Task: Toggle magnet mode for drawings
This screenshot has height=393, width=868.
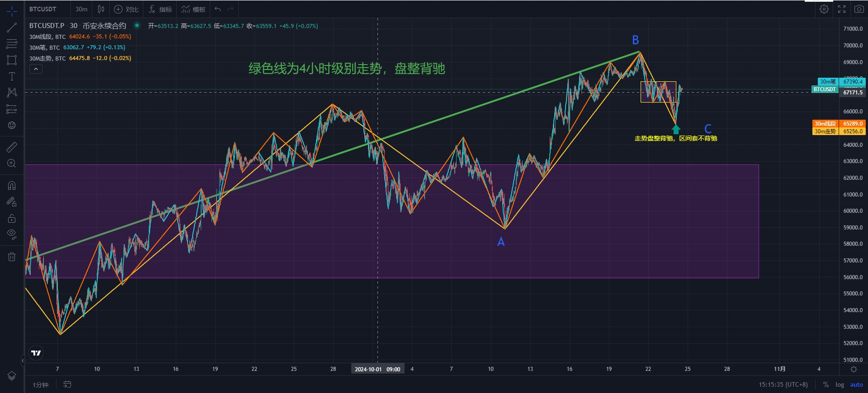Action: (12, 186)
